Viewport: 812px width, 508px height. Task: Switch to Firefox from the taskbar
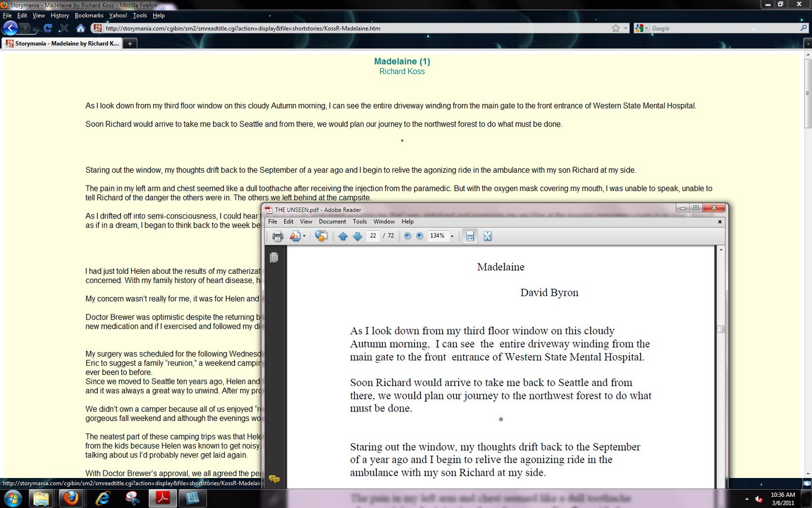72,499
